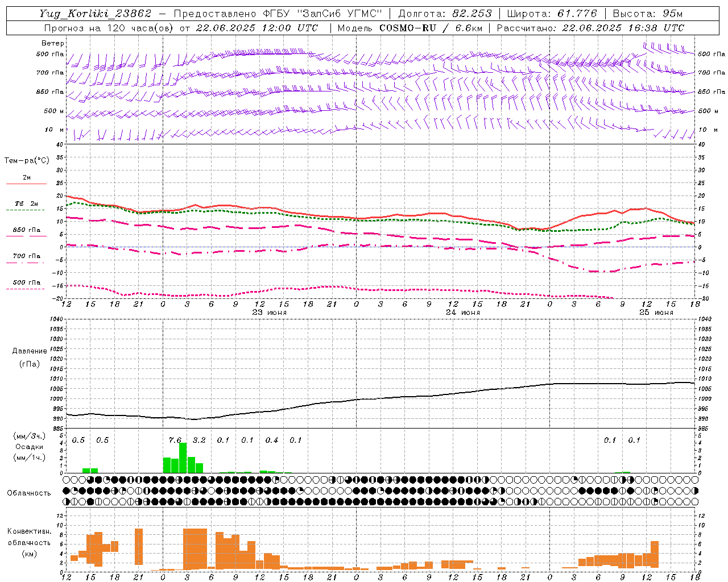Click the 24 июня date label
This screenshot has height=582, width=728.
[x=463, y=313]
